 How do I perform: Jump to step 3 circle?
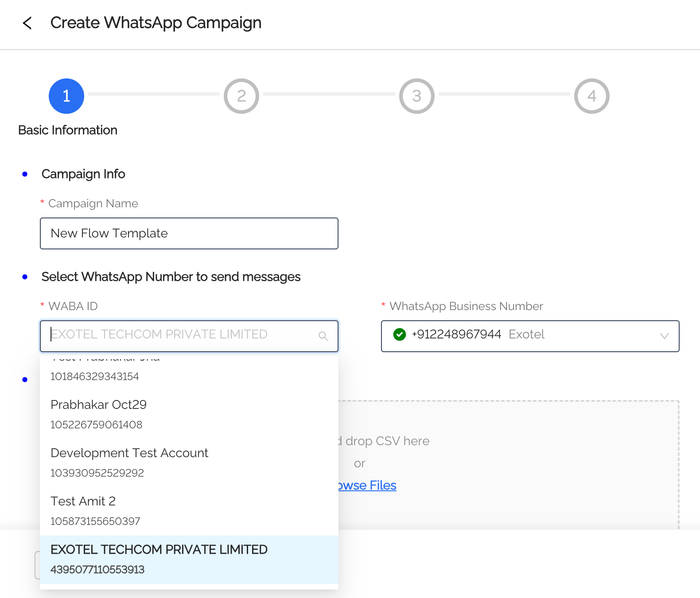(417, 96)
